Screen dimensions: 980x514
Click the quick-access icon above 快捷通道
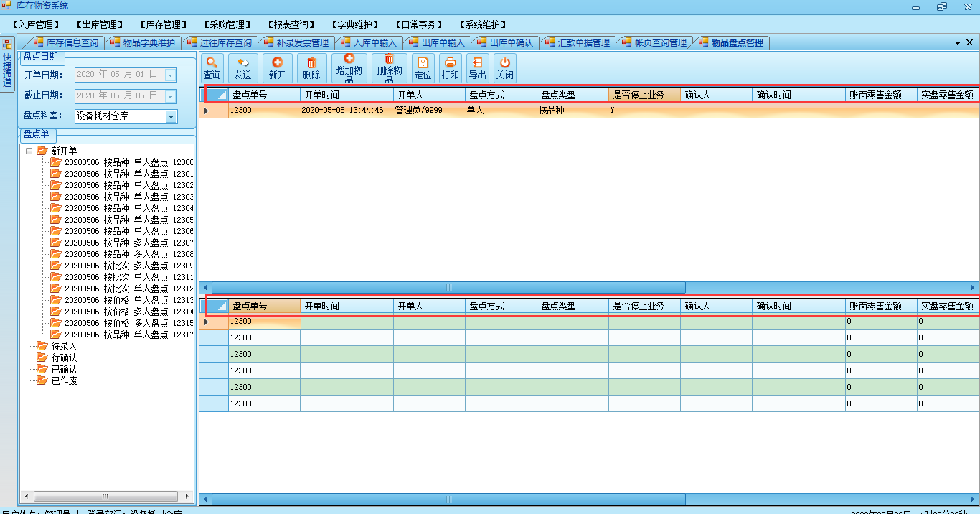tap(7, 45)
